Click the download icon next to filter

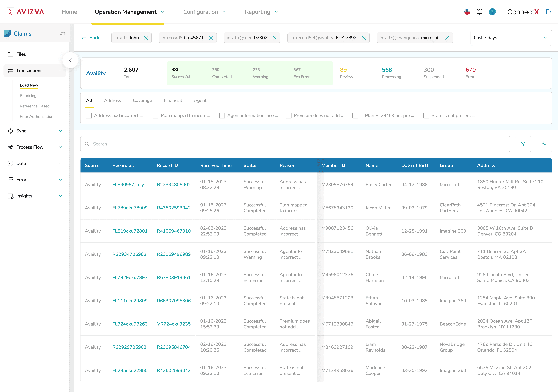pyautogui.click(x=544, y=144)
